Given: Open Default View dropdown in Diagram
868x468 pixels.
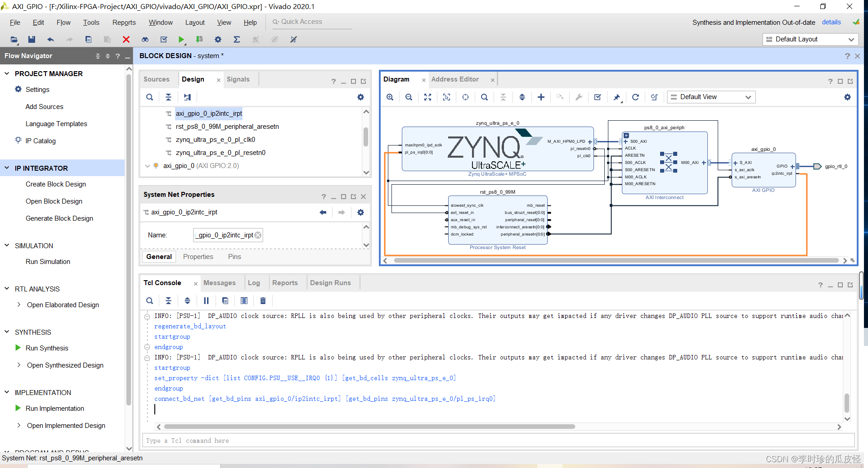Looking at the screenshot, I should coord(711,97).
